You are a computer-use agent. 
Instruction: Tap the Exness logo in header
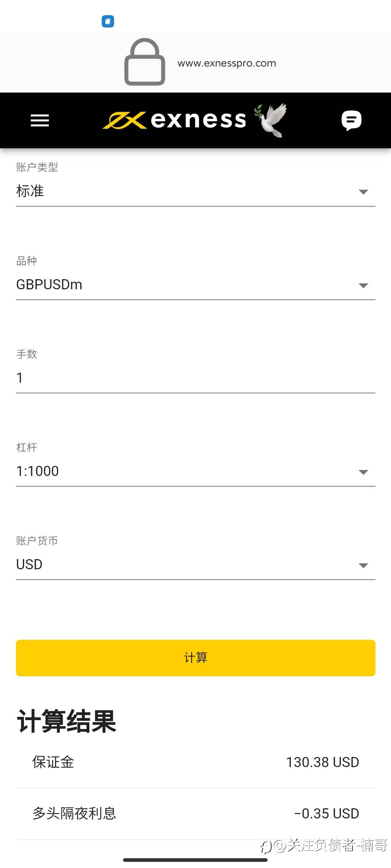[x=175, y=120]
